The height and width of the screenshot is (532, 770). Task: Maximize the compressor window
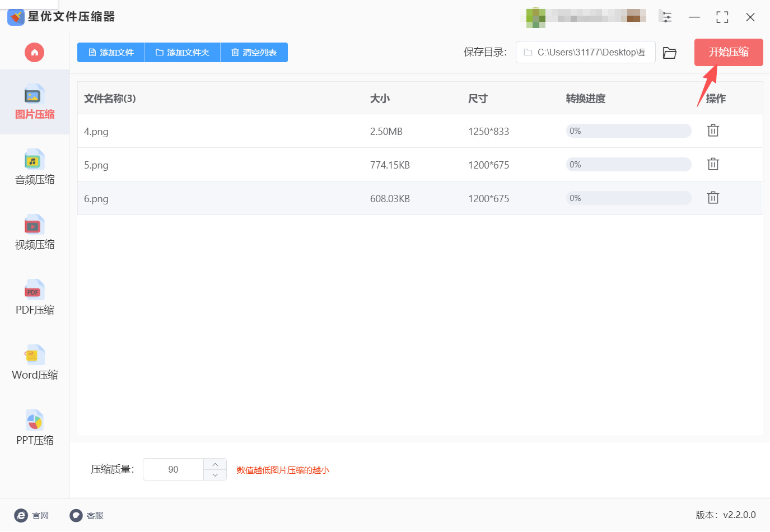click(722, 17)
